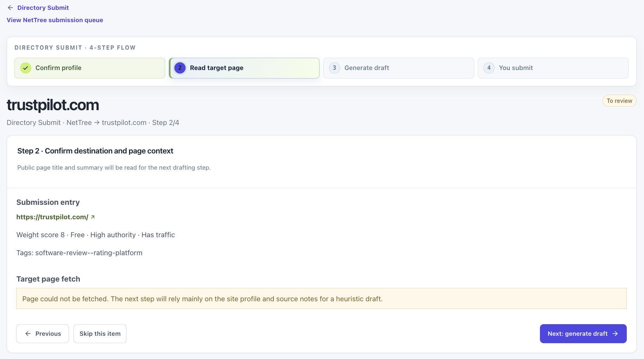Click the Step 2 Confirm destination heading
Image resolution: width=644 pixels, height=359 pixels.
pos(95,151)
